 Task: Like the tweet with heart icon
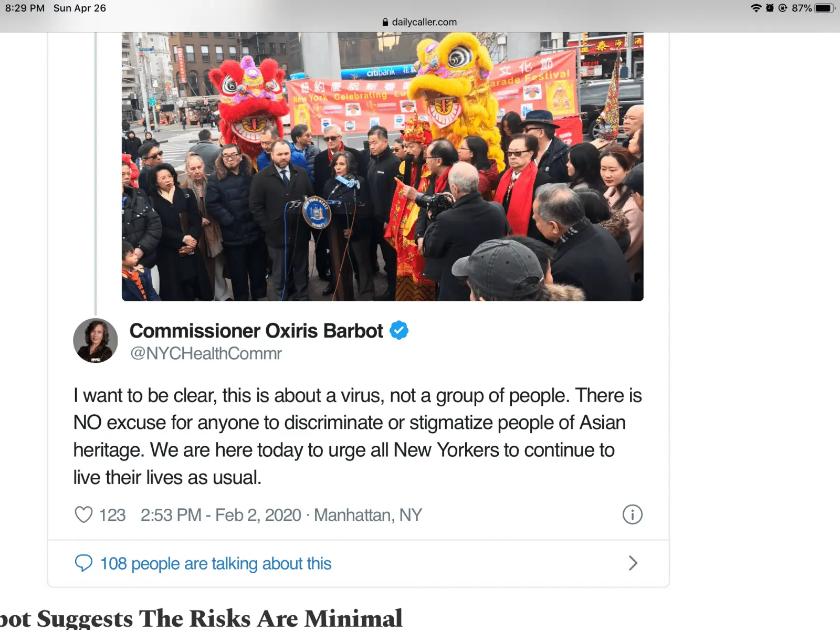click(x=83, y=514)
